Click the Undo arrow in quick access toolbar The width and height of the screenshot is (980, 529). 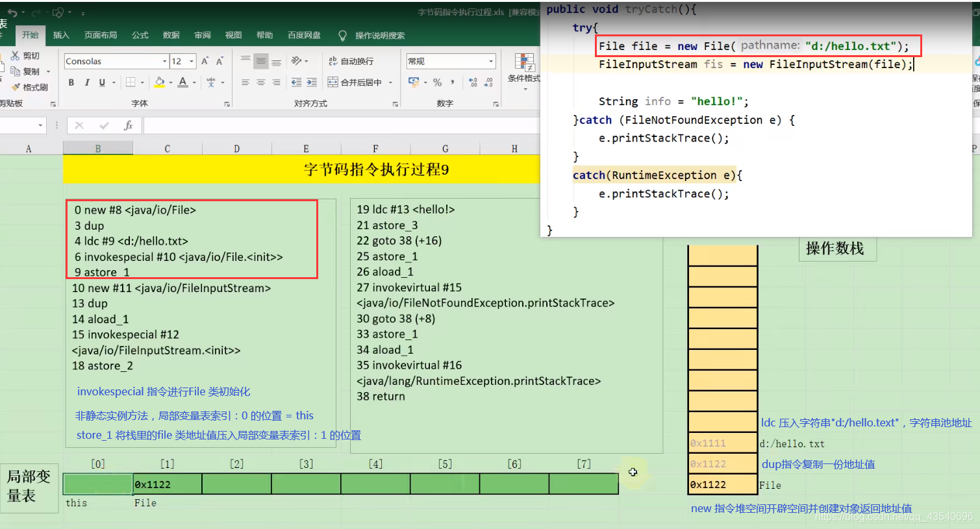coord(12,12)
